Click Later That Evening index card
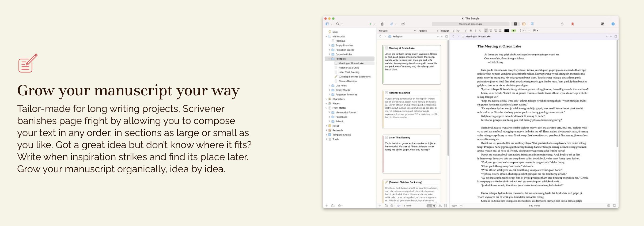Screen dimensions: 644x226 [411, 154]
